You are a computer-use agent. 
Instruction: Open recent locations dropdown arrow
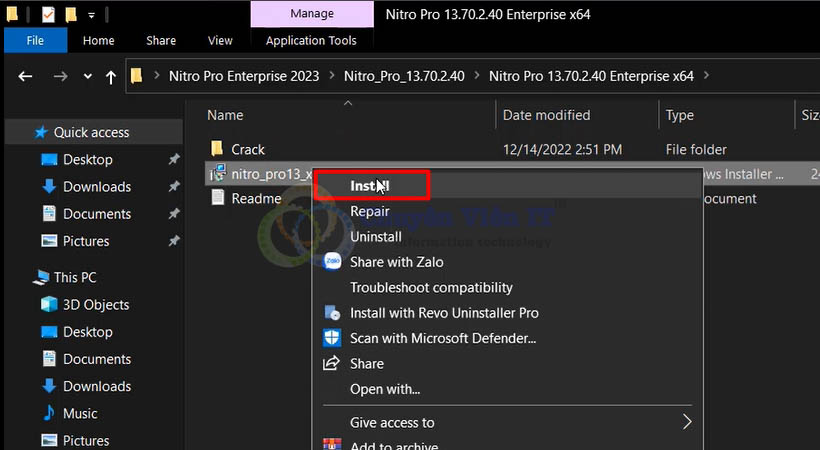pos(87,76)
